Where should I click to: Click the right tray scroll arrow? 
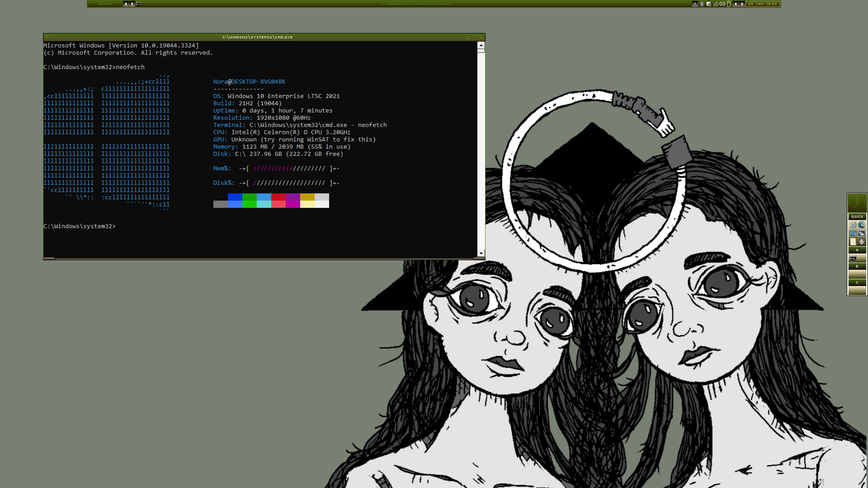click(x=742, y=4)
